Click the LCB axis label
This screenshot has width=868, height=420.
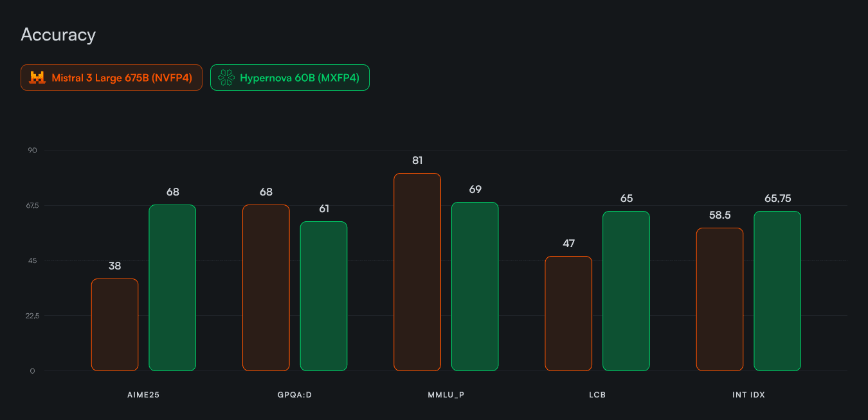[597, 395]
